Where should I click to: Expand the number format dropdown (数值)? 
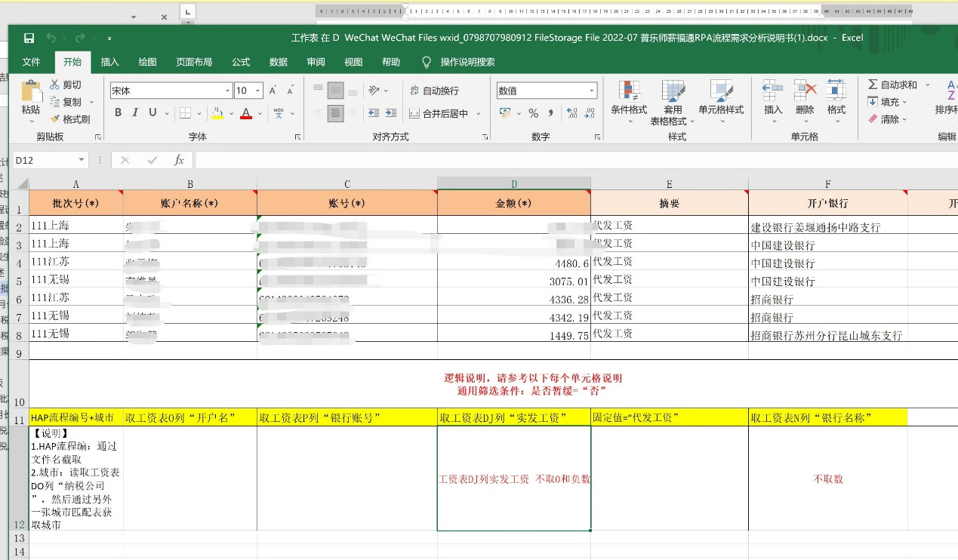[592, 91]
